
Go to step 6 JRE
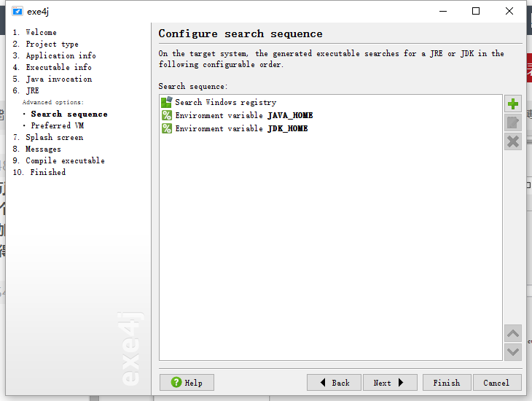tap(26, 90)
